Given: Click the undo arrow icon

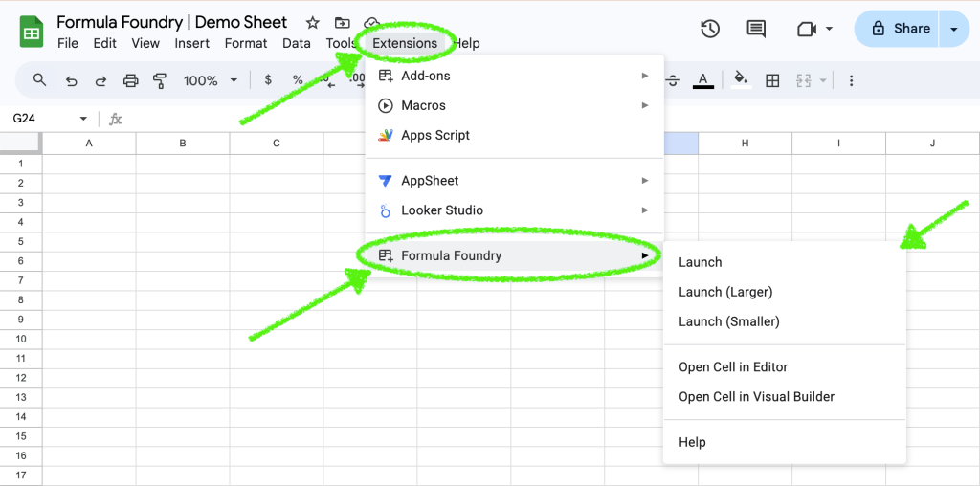Looking at the screenshot, I should click(71, 80).
